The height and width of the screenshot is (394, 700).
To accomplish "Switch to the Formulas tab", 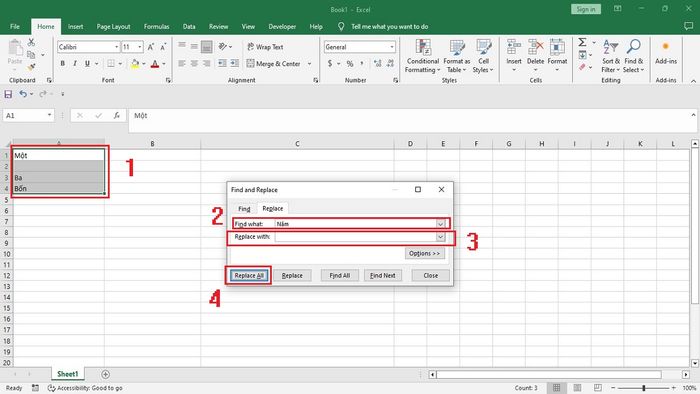I will [x=156, y=27].
